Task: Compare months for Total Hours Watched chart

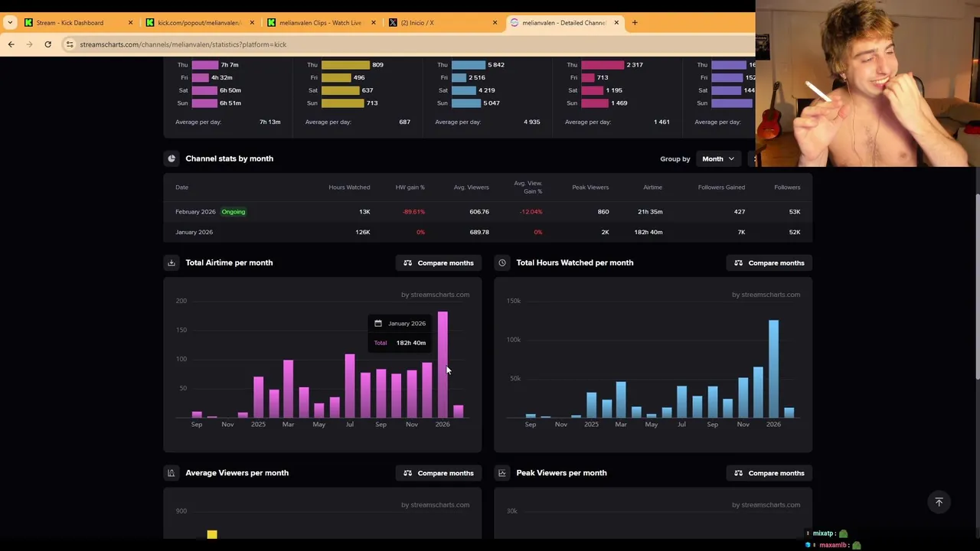Action: [769, 262]
